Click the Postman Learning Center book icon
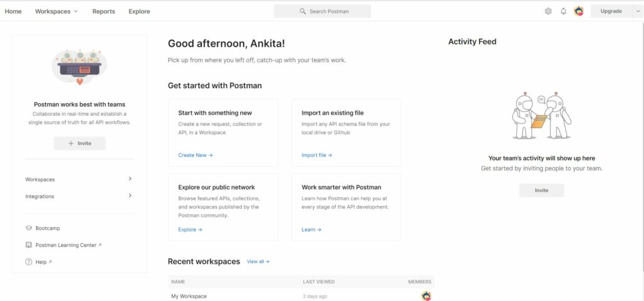This screenshot has height=301, width=644. pos(29,245)
